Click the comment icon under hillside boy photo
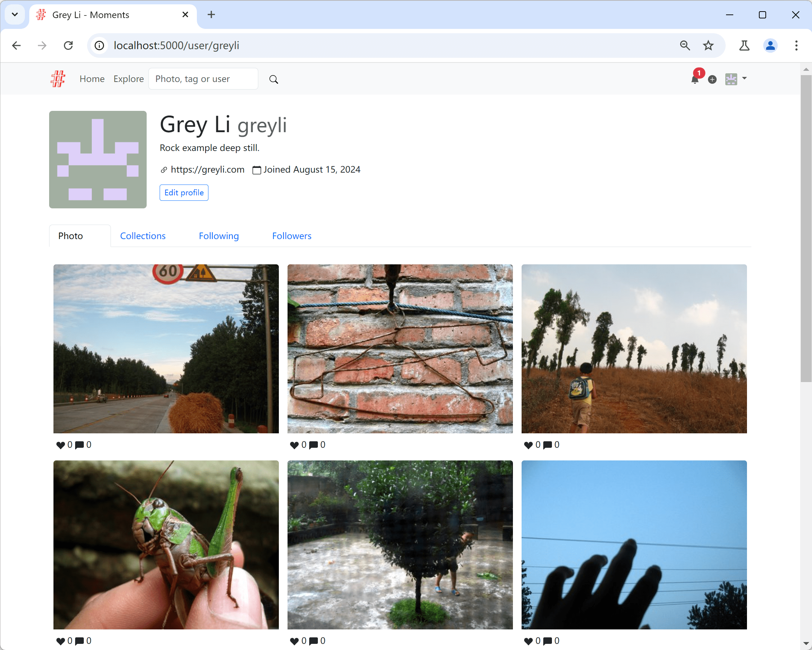This screenshot has width=812, height=650. (x=547, y=445)
